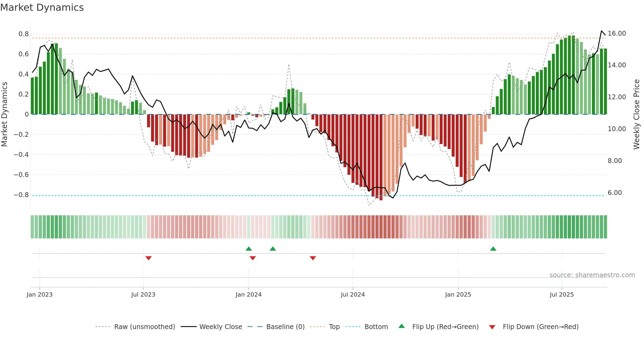Click the 10.00 price axis label
This screenshot has width=644, height=362.
pyautogui.click(x=617, y=129)
